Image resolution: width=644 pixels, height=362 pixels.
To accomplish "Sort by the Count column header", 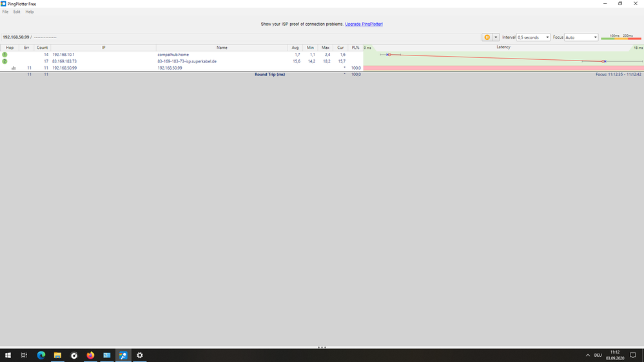I will tap(43, 48).
